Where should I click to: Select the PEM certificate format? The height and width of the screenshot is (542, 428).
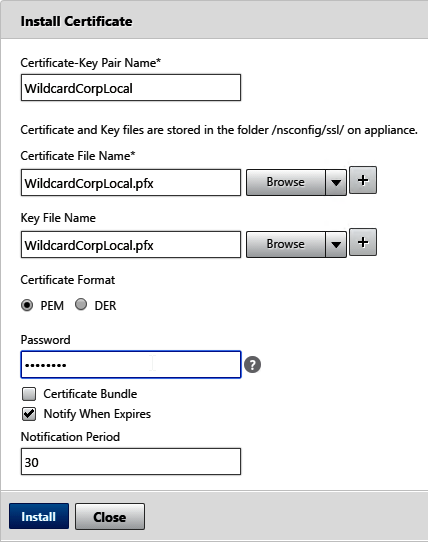tap(27, 305)
